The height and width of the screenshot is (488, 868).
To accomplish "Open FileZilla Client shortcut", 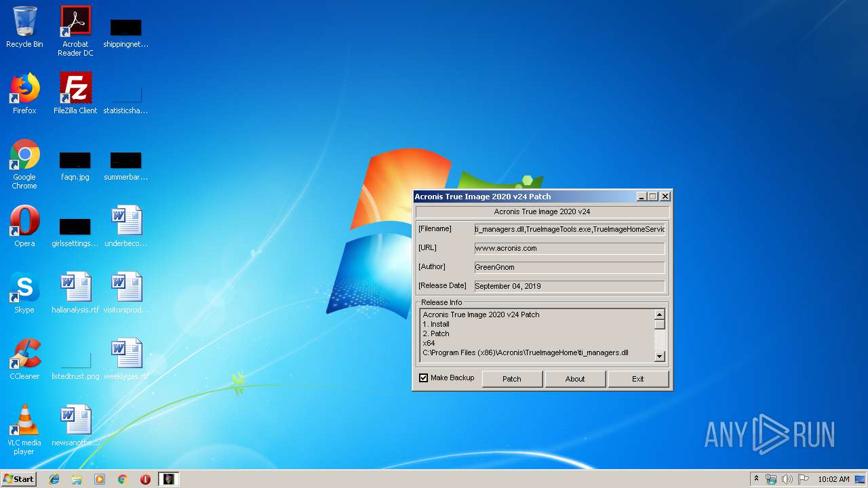I will [x=75, y=94].
